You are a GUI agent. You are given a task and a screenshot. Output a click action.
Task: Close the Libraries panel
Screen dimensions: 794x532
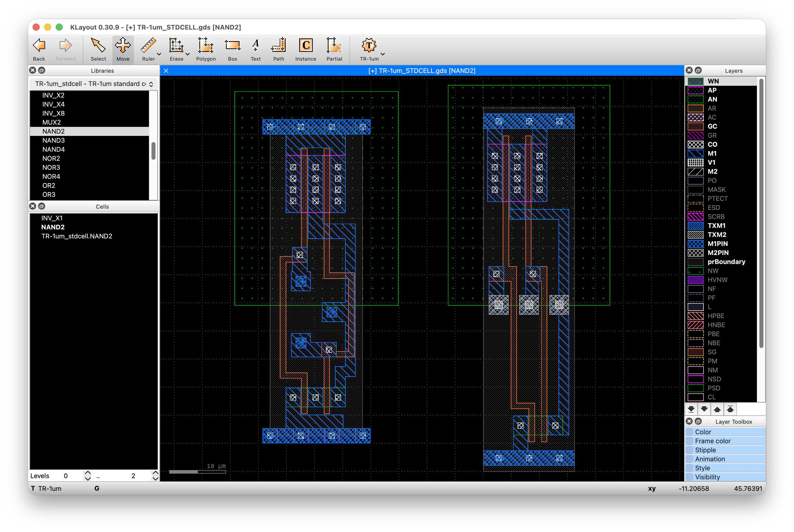pyautogui.click(x=33, y=70)
